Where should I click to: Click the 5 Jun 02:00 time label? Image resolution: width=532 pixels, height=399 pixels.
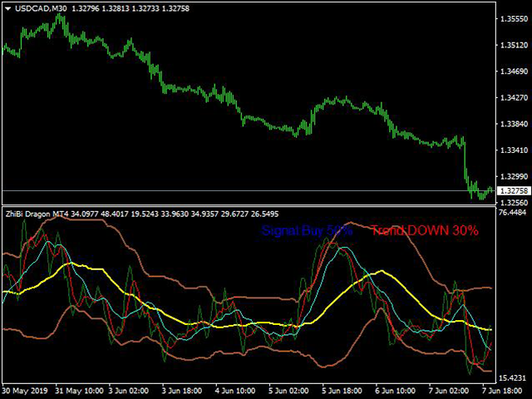coord(290,391)
